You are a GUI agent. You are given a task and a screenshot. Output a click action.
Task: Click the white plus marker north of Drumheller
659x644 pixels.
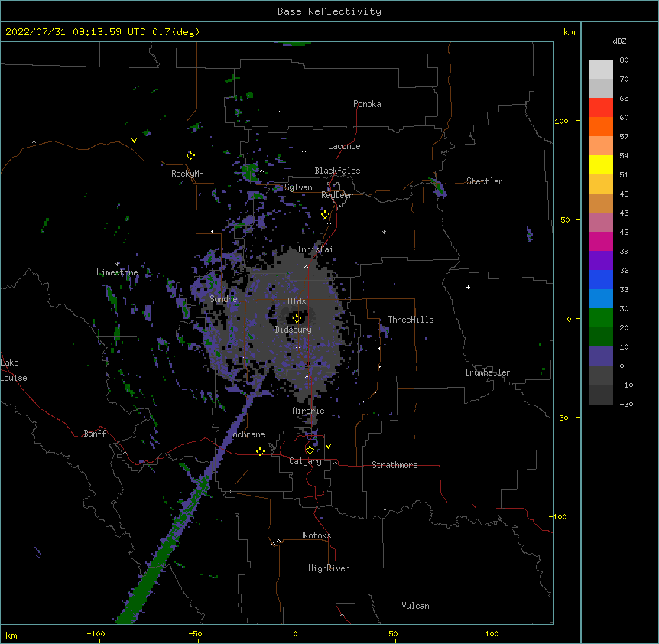(x=468, y=287)
